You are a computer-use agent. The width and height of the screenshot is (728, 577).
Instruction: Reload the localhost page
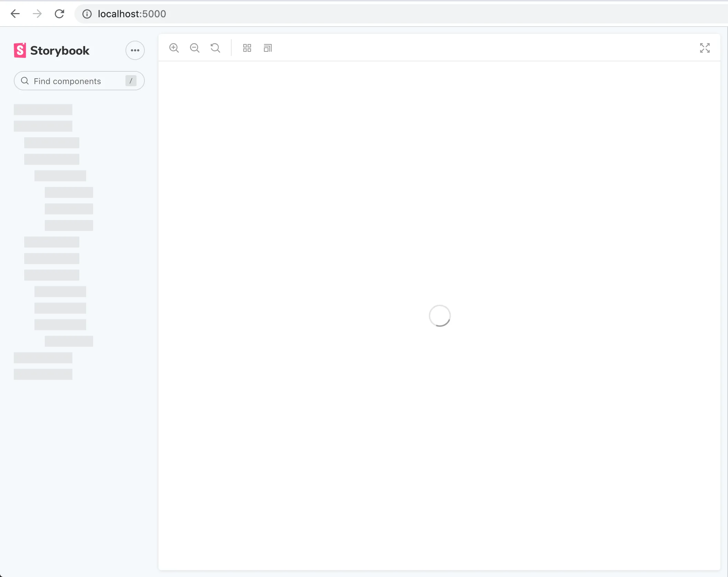point(59,14)
